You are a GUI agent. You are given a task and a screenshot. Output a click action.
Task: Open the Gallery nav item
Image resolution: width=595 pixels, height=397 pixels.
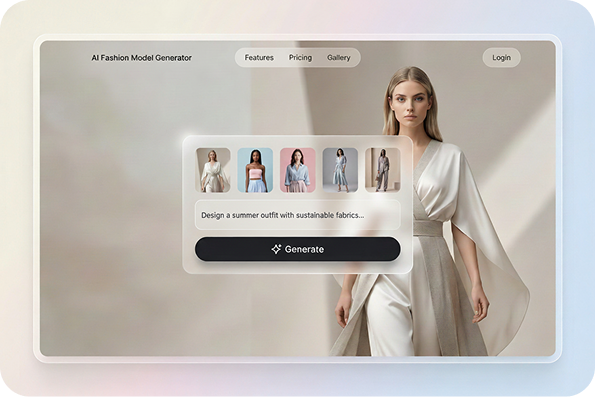(x=338, y=58)
